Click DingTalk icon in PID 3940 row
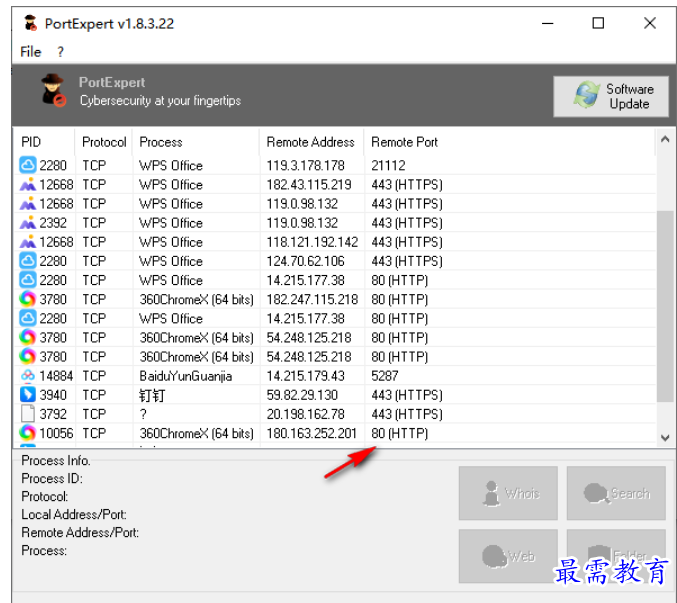The image size is (677, 603). tap(28, 395)
